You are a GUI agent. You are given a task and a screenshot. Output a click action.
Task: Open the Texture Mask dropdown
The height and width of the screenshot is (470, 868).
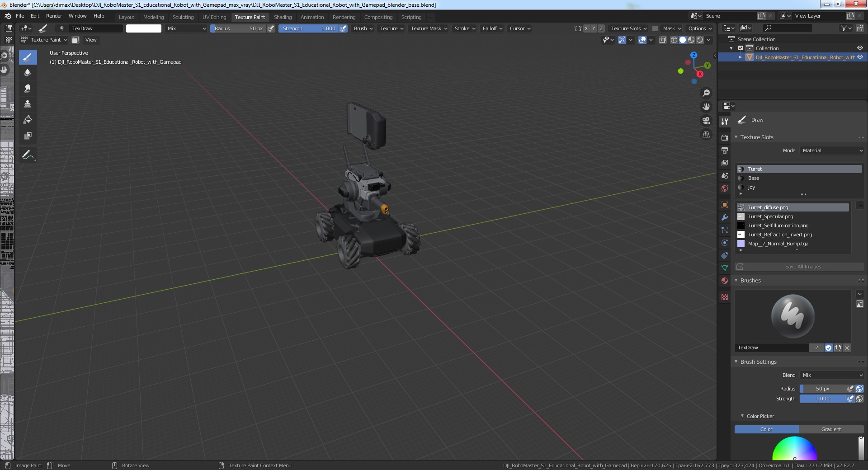[x=429, y=28]
